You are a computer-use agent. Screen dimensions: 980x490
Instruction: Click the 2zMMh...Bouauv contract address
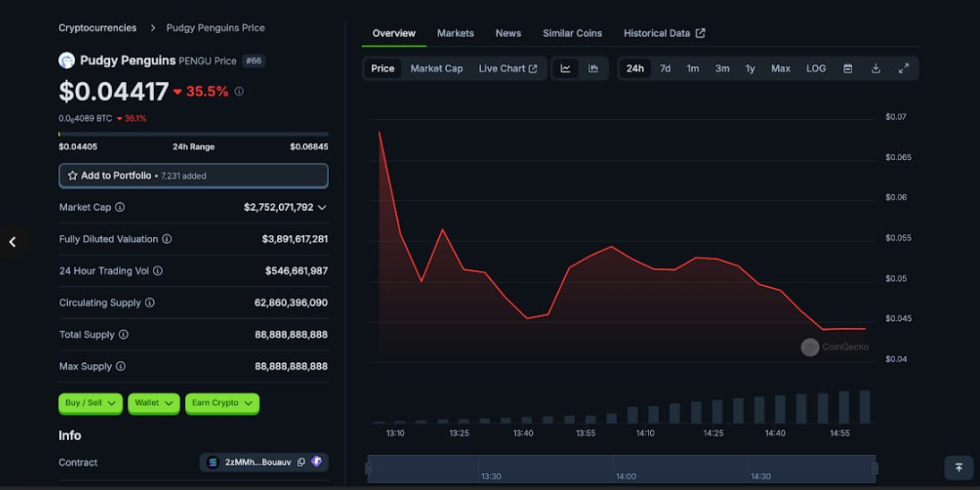[x=258, y=462]
